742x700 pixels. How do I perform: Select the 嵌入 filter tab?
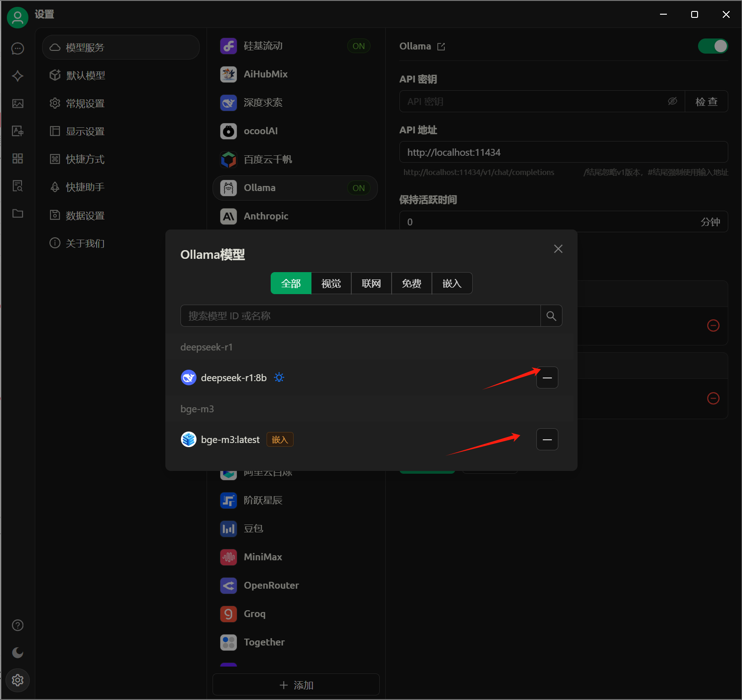click(x=452, y=284)
